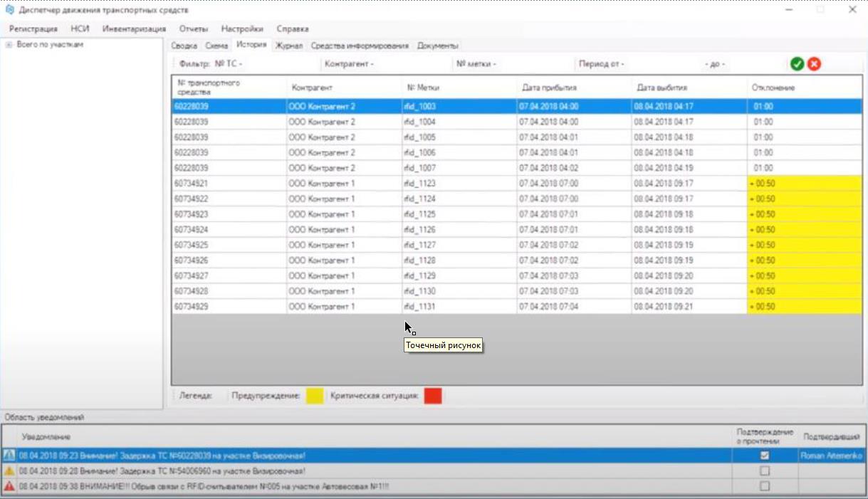Sort by '№ транспортного средства' column header
868x499 pixels.
229,87
